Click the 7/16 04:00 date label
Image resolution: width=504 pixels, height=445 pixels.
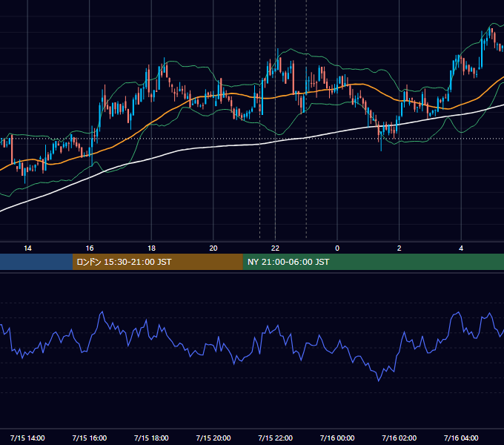tap(461, 438)
